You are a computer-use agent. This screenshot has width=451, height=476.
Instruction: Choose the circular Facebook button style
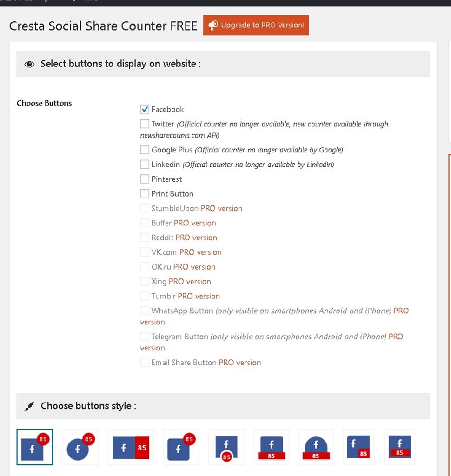tap(80, 447)
